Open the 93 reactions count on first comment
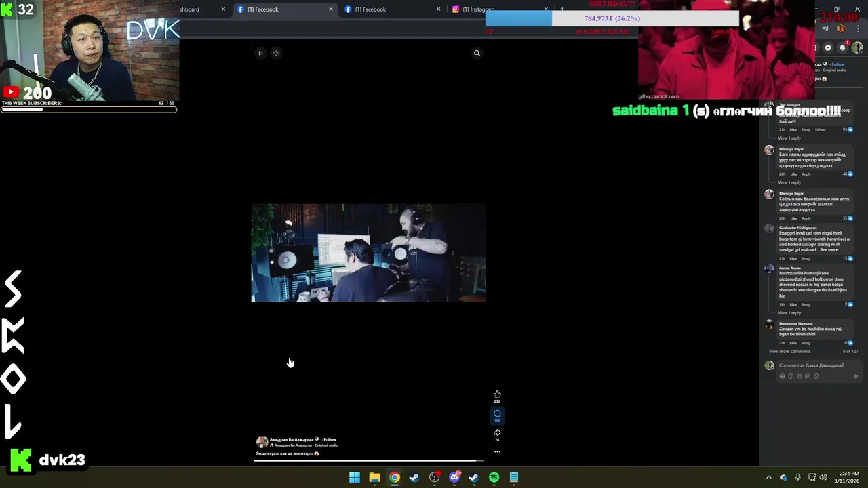 point(848,129)
